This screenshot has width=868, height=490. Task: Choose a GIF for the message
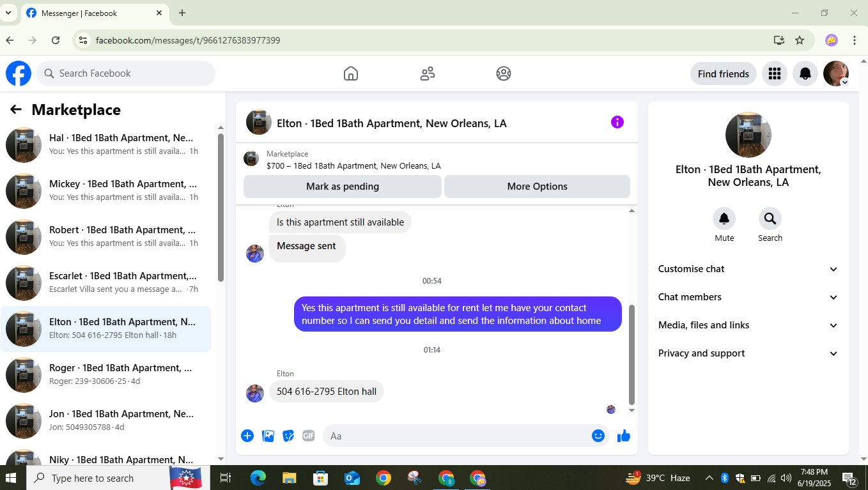tap(309, 436)
